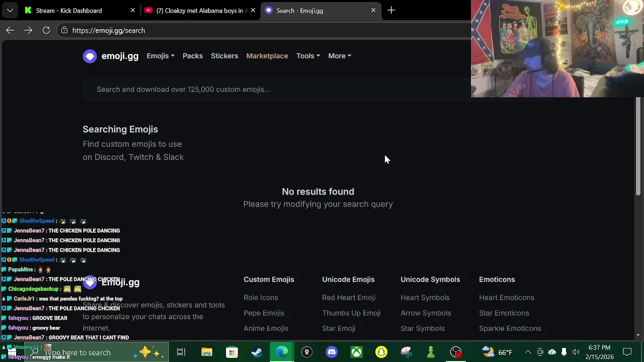Screen dimensions: 644x362
Task: Open Snapchat from the taskbar
Action: click(381, 352)
